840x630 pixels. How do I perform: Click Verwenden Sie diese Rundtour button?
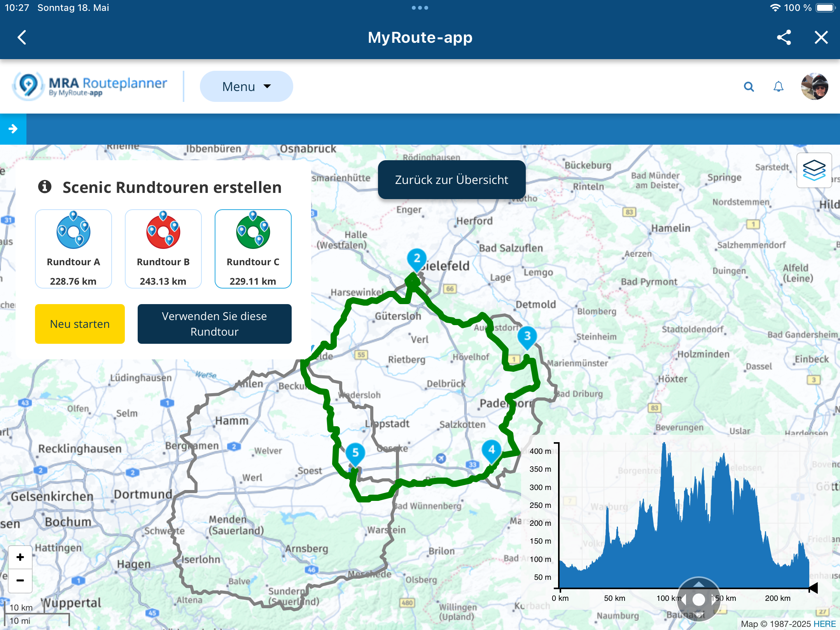point(214,324)
